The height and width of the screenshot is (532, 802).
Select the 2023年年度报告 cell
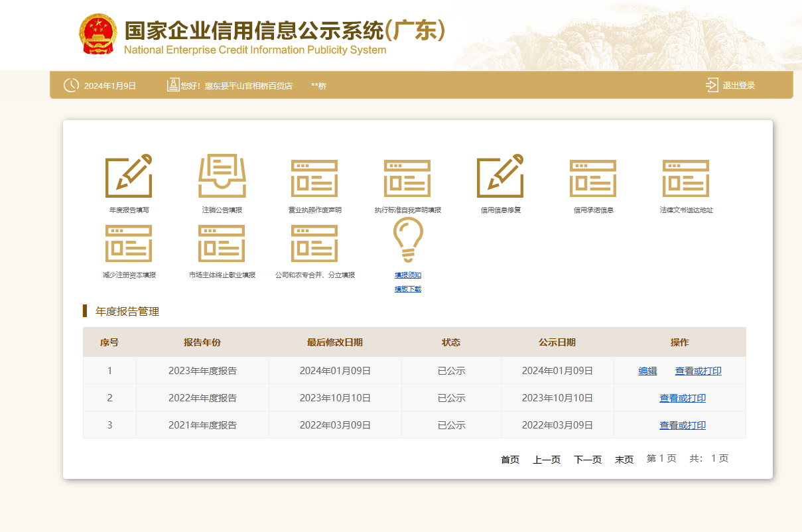202,371
